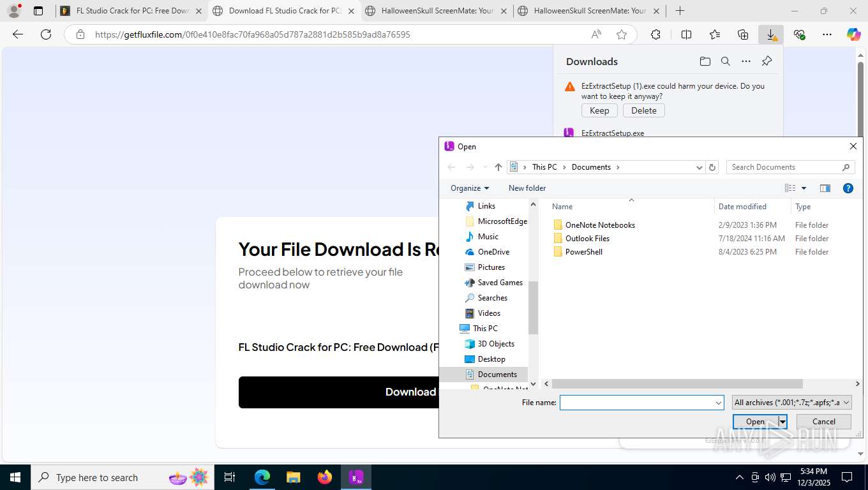The width and height of the screenshot is (868, 490).
Task: Open Windows Start menu button
Action: pos(15,477)
